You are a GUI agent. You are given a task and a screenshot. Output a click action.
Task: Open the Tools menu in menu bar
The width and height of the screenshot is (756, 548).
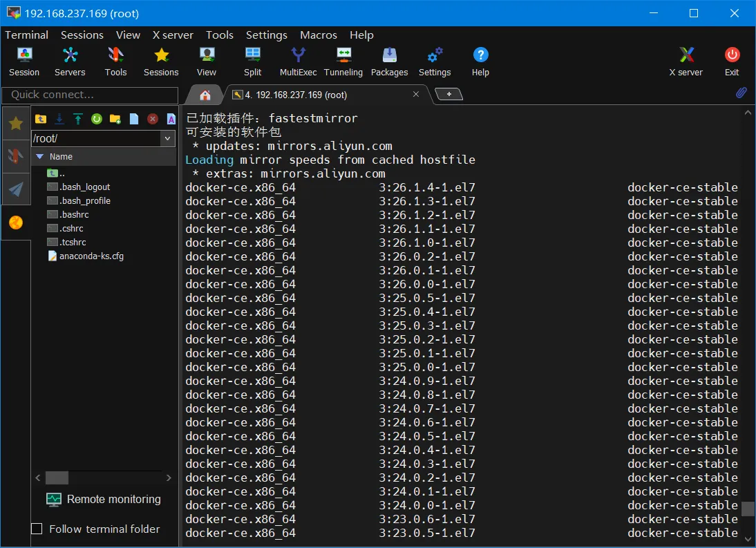[219, 35]
